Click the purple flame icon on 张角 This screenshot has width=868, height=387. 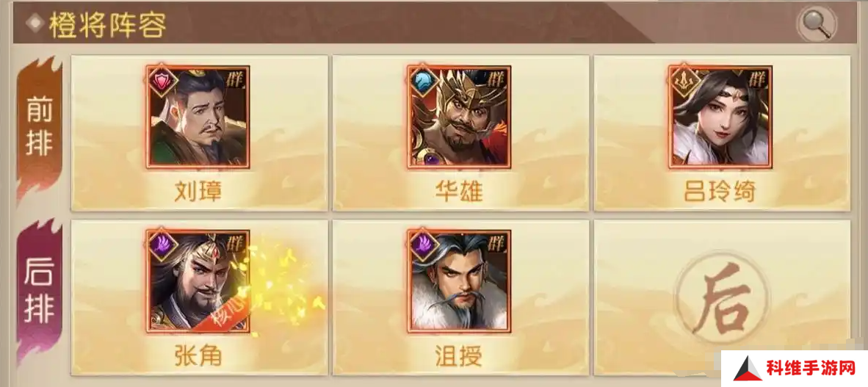click(162, 245)
